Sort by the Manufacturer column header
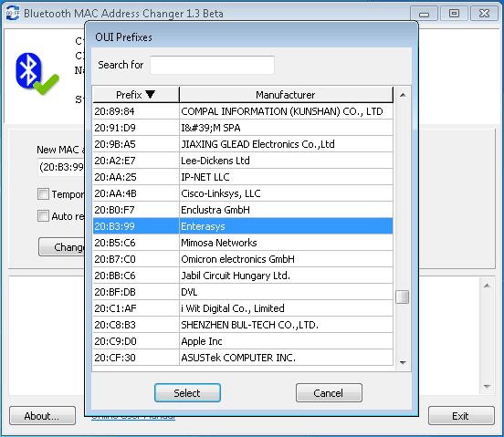This screenshot has width=504, height=437. (x=286, y=95)
